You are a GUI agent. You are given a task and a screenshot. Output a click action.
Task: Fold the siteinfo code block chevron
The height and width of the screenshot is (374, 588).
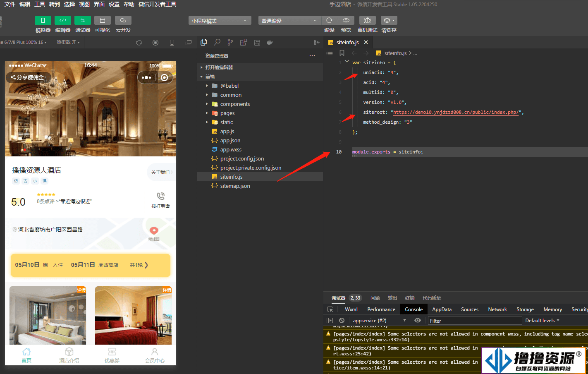[x=347, y=61]
